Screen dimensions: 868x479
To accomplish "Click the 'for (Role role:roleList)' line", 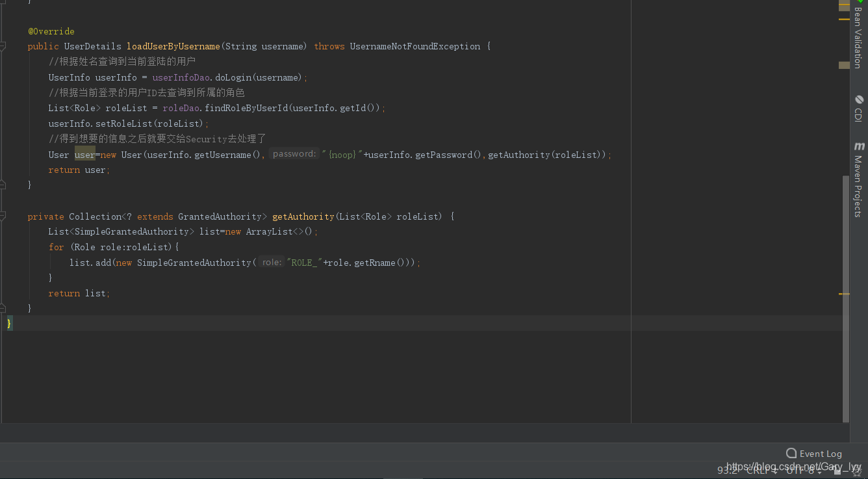I will pos(114,247).
